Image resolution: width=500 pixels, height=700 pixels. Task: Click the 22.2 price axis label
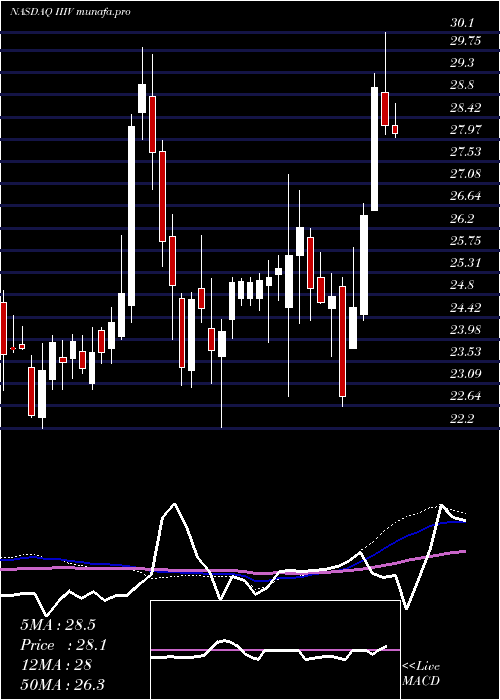tap(462, 418)
